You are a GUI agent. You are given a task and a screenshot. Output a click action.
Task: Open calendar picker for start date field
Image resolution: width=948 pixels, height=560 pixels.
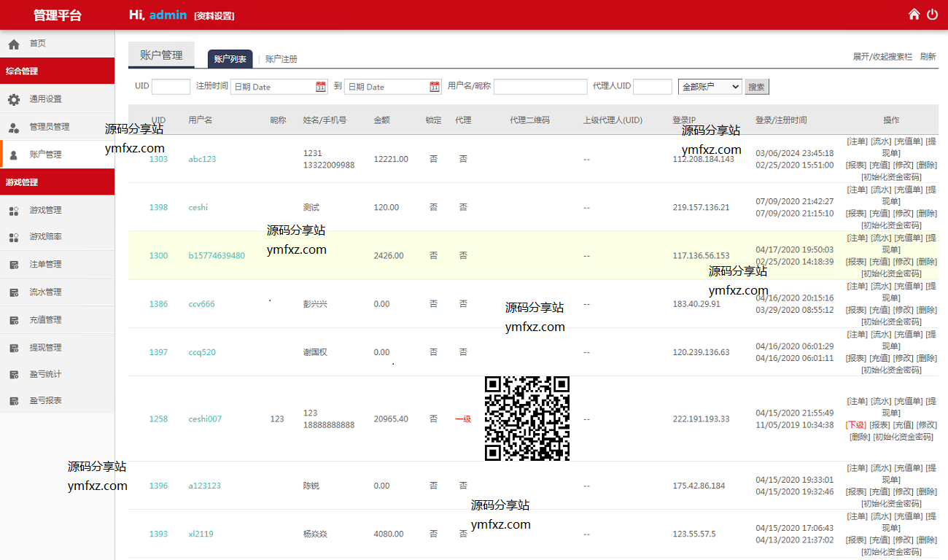321,87
